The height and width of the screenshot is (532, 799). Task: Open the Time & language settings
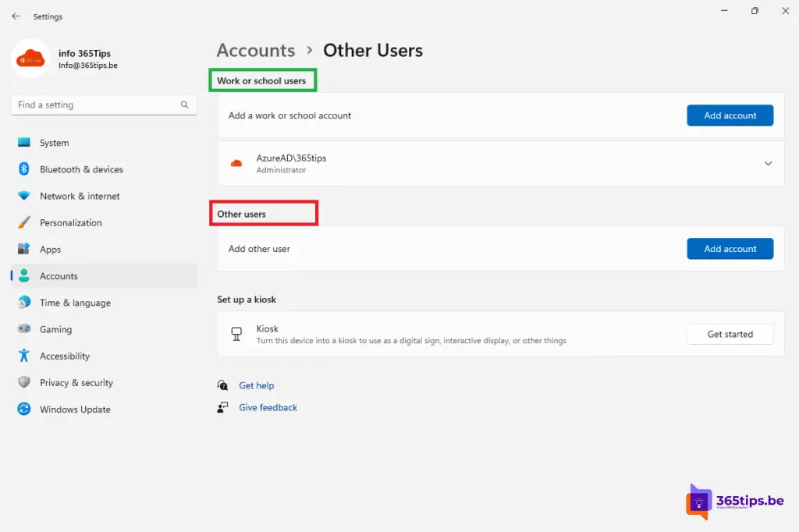point(75,303)
